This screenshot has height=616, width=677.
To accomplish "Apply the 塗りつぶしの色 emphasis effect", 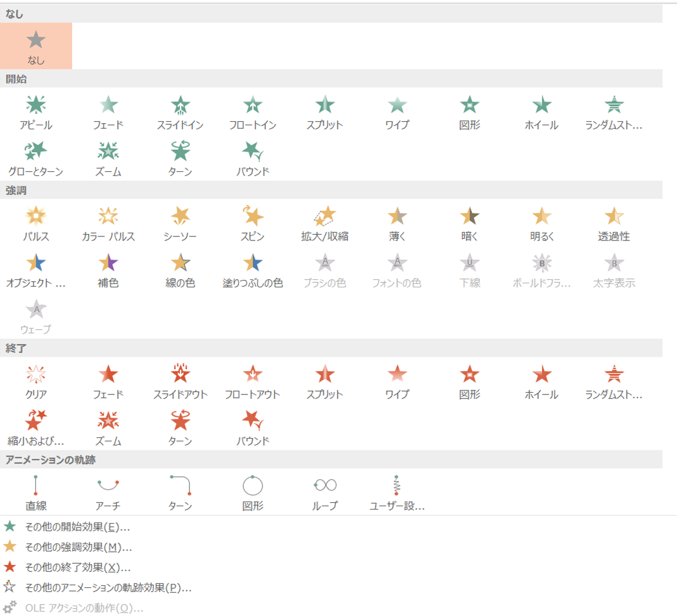I will pos(252,271).
